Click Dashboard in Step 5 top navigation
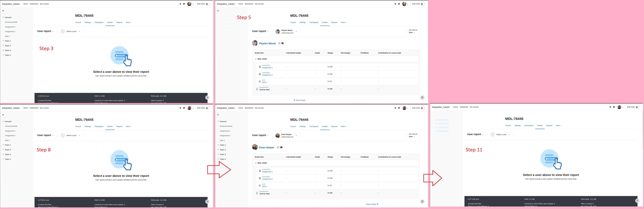This screenshot has height=209, width=644. click(x=249, y=4)
